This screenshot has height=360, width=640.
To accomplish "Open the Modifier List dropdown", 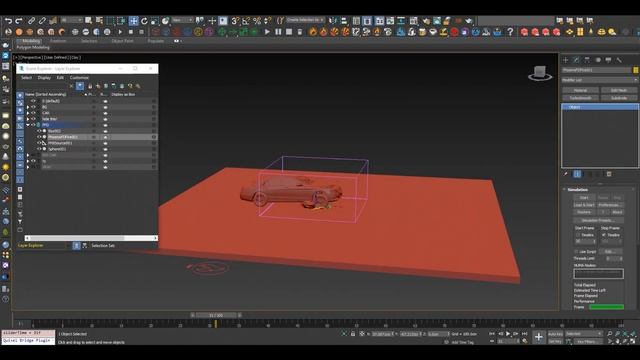I will tap(600, 80).
